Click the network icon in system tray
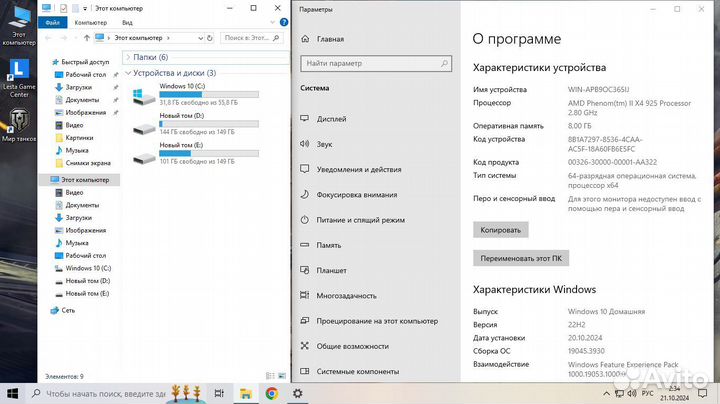 (619, 393)
